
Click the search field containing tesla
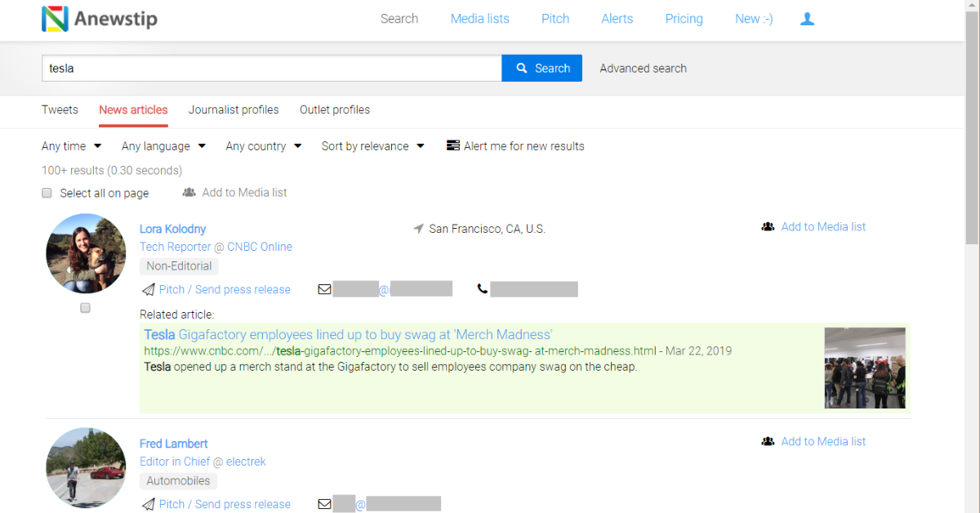click(x=272, y=69)
